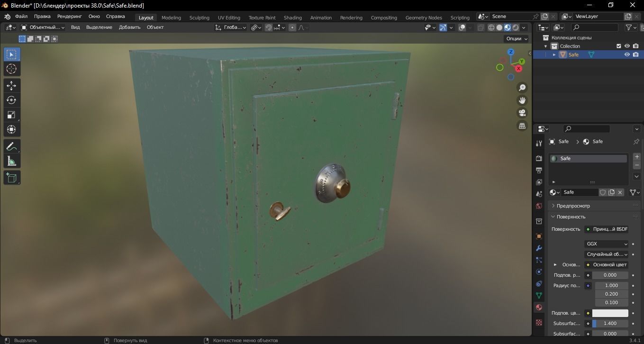Click the Основной цвет base color link
The height and width of the screenshot is (344, 644).
point(606,265)
